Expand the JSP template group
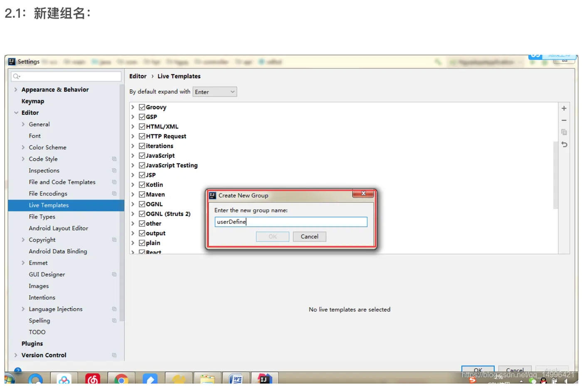This screenshot has width=582, height=392. [x=133, y=175]
